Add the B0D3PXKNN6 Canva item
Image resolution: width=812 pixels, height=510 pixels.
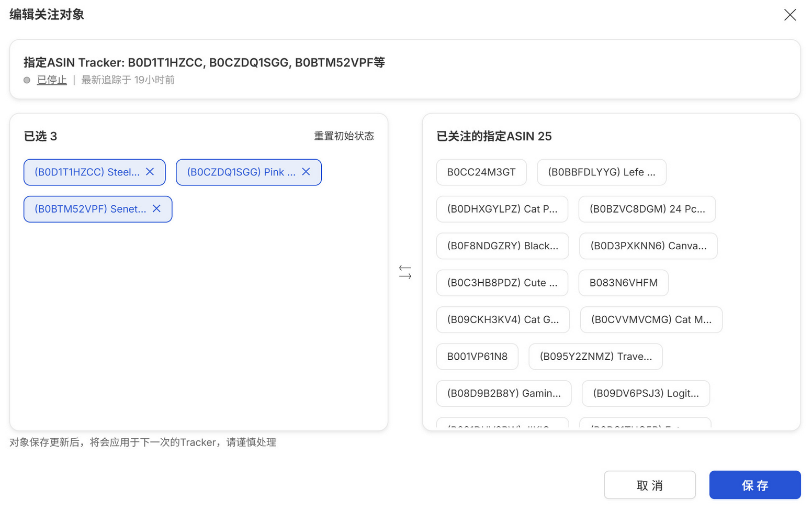[648, 246]
